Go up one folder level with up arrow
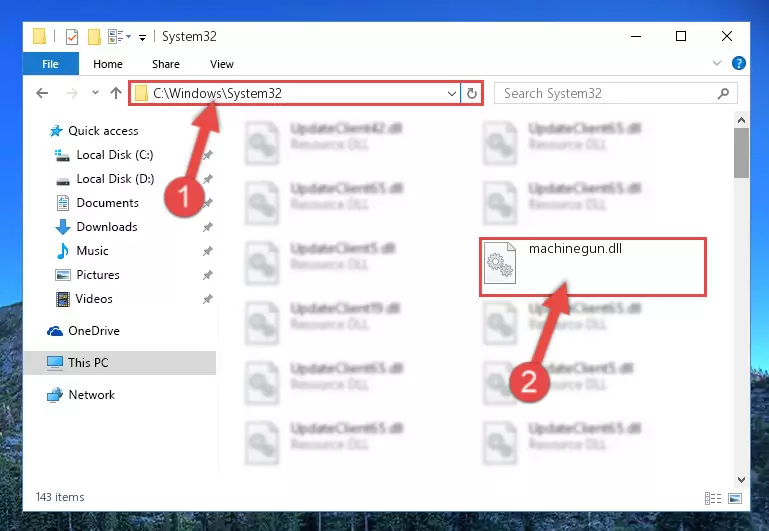 click(x=116, y=93)
